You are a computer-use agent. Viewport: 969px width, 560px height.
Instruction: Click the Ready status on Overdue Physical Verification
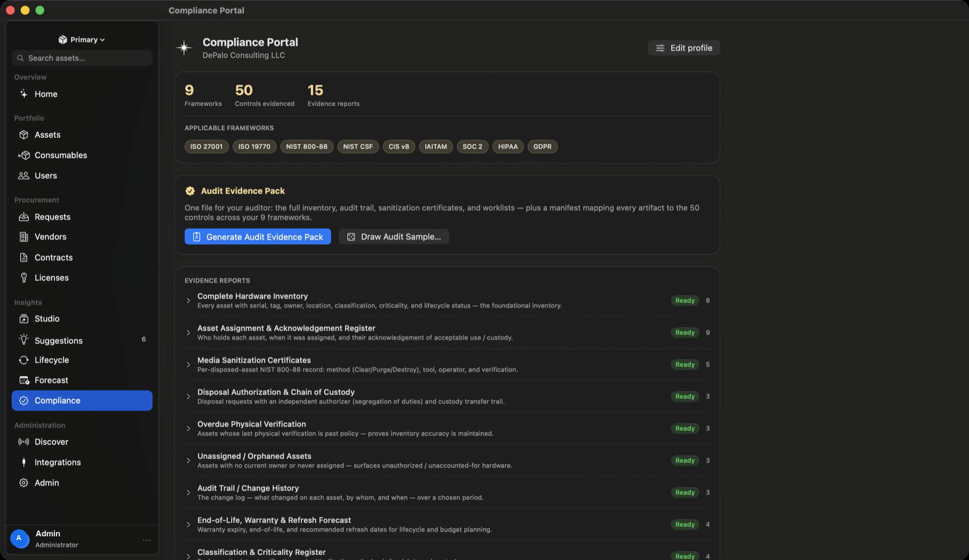tap(685, 429)
